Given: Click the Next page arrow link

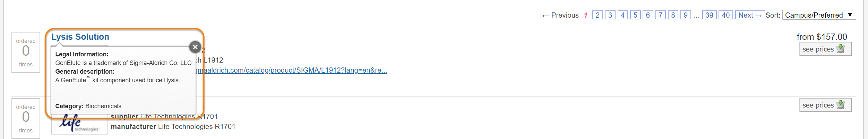Looking at the screenshot, I should click(x=750, y=15).
